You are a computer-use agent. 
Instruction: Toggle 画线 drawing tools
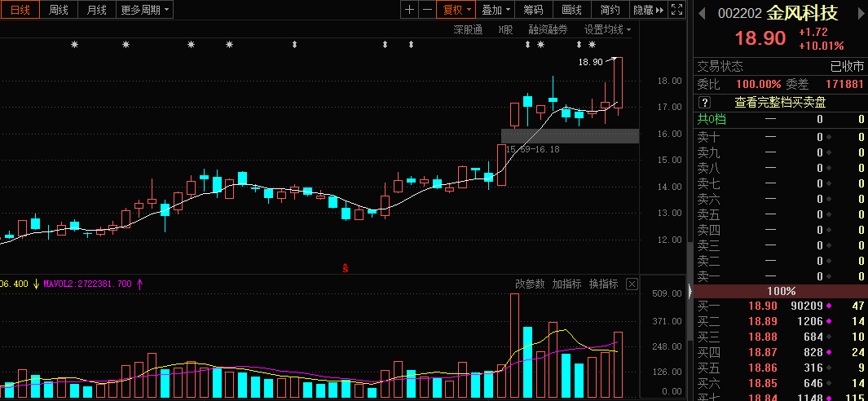click(x=572, y=10)
